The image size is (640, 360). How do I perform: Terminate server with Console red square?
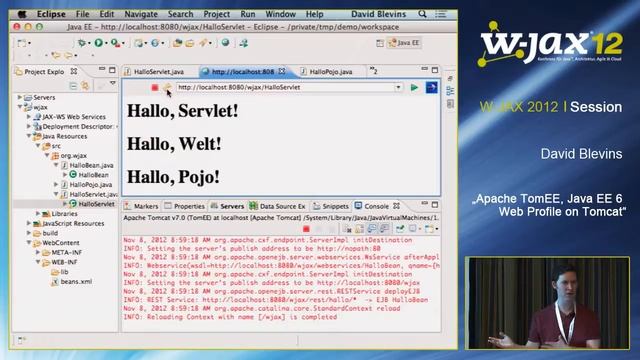[306, 229]
